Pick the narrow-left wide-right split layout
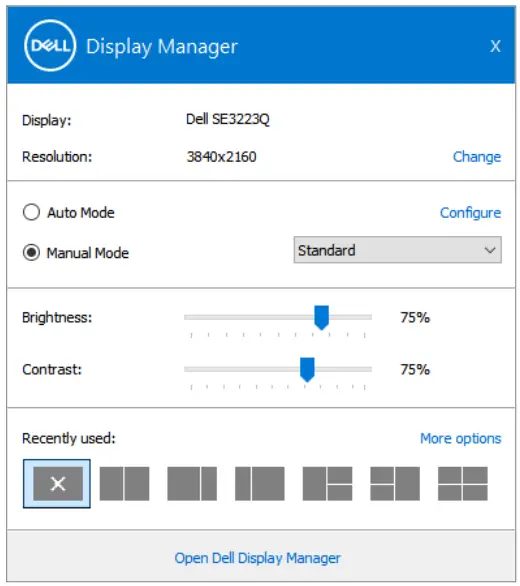Screen dimensions: 520x586 [x=259, y=483]
